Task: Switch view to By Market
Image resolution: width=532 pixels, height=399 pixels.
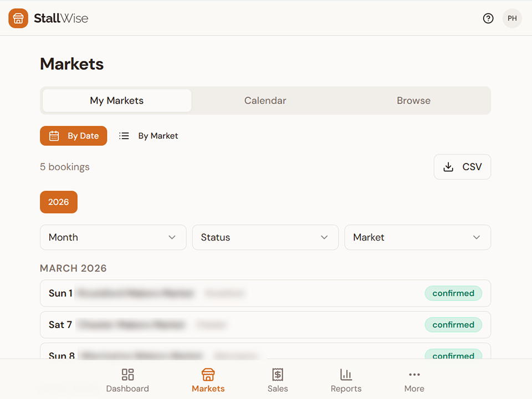Action: click(149, 136)
